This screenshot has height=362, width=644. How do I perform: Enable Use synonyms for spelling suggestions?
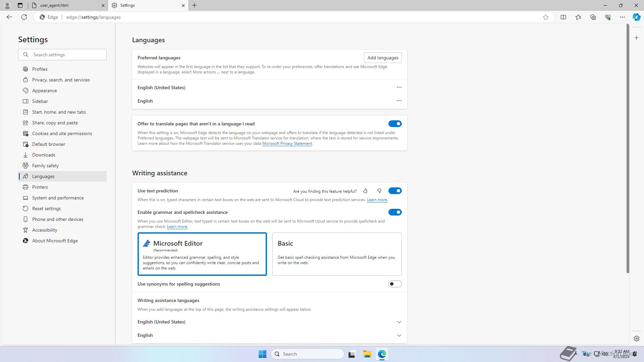pos(395,284)
